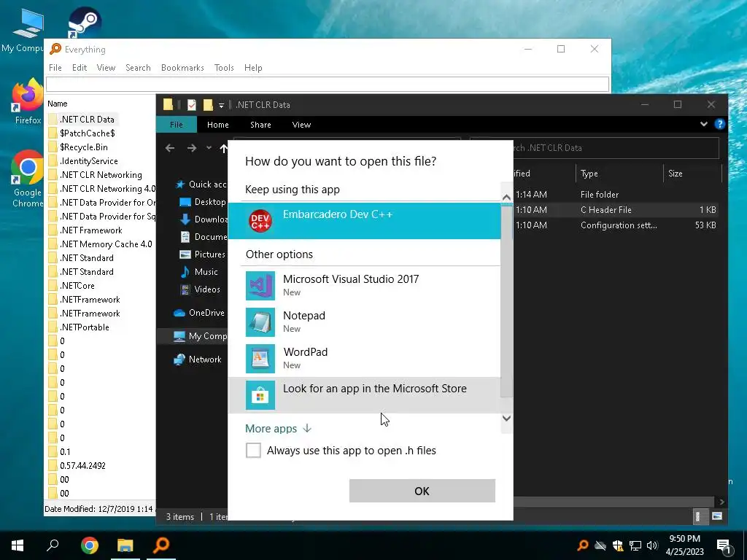Switch to Everything app in taskbar
The image size is (747, 560).
(x=161, y=545)
